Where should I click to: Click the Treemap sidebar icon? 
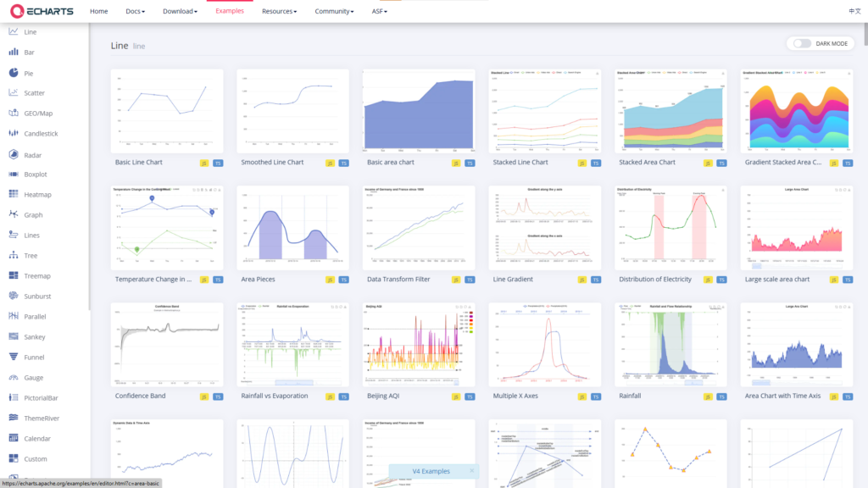[14, 276]
